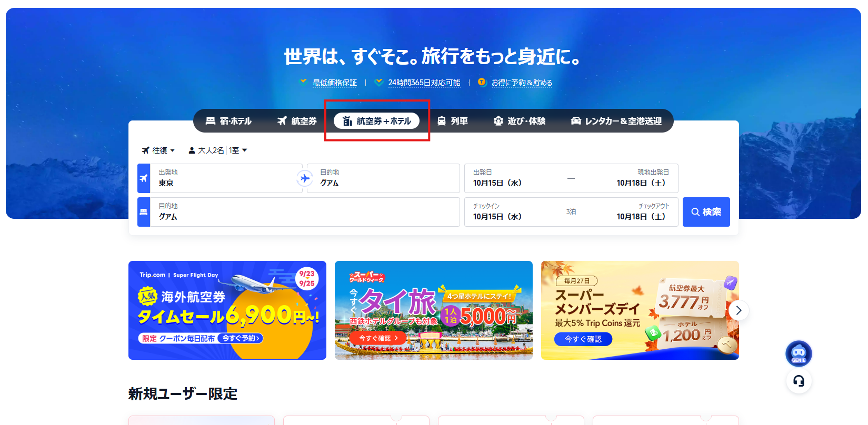Expand the 往復 trip type dropdown
This screenshot has width=868, height=425.
click(x=158, y=150)
